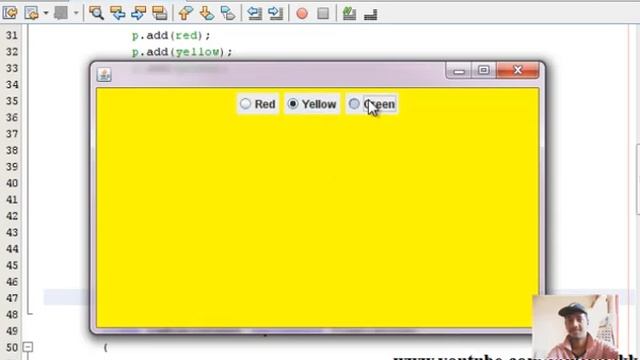Click the Find Selection magnifier icon

pos(96,13)
